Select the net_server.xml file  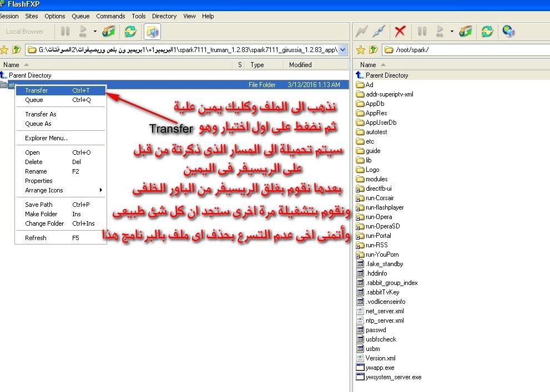[x=385, y=311]
